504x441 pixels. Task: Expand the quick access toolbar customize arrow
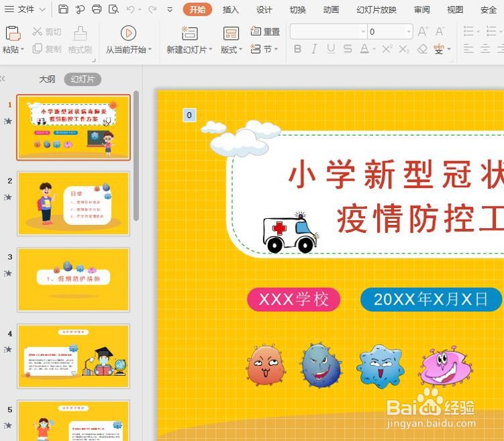[170, 10]
